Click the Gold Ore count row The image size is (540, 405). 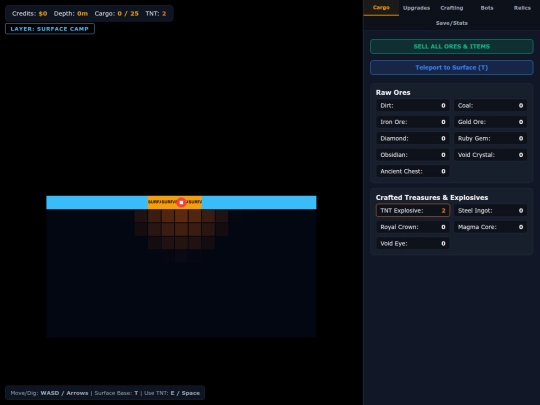click(490, 122)
